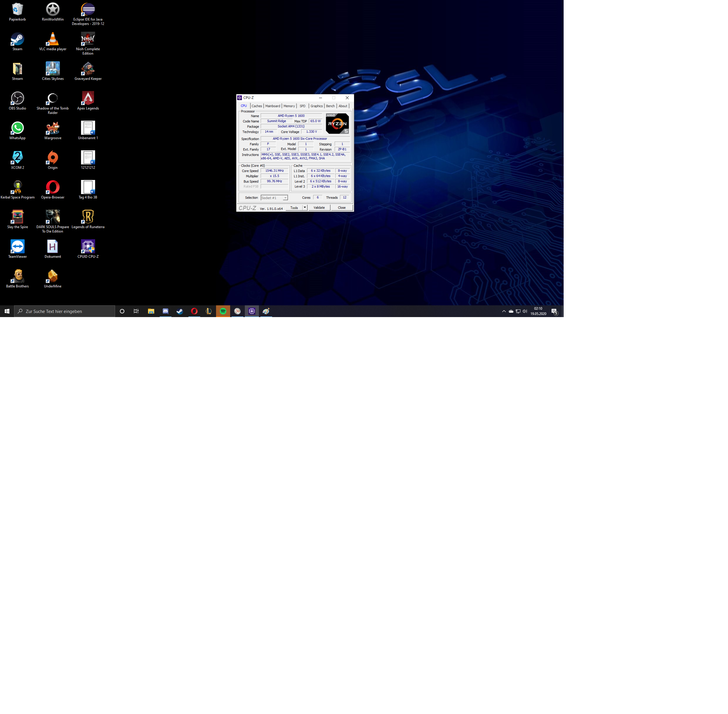
Task: Expand the Tools button dropdown arrow
Action: click(305, 207)
